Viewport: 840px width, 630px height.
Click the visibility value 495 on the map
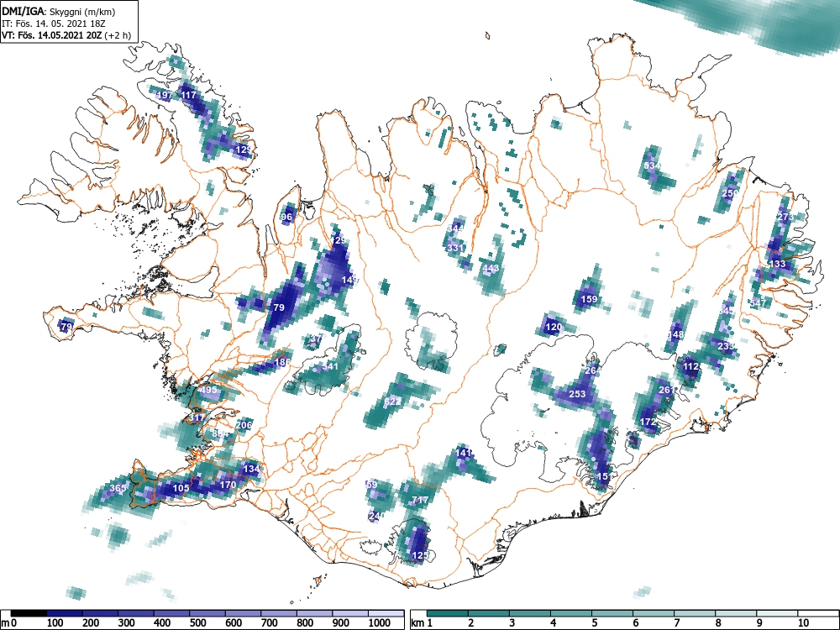tap(209, 390)
